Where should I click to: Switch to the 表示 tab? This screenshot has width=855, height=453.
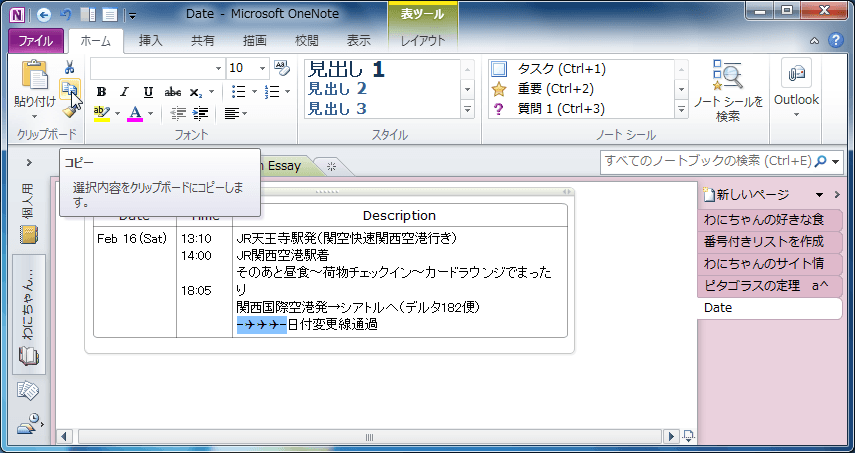358,41
